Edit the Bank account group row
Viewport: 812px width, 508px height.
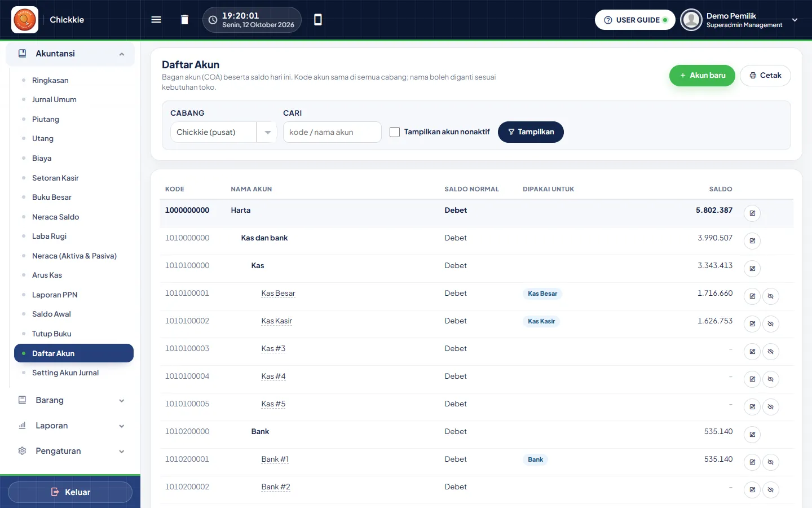(752, 435)
